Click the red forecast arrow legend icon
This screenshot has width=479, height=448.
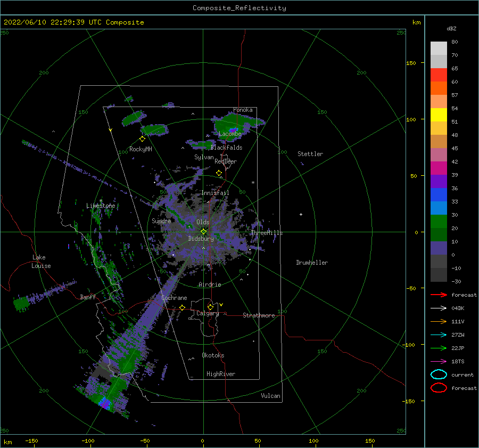[439, 295]
